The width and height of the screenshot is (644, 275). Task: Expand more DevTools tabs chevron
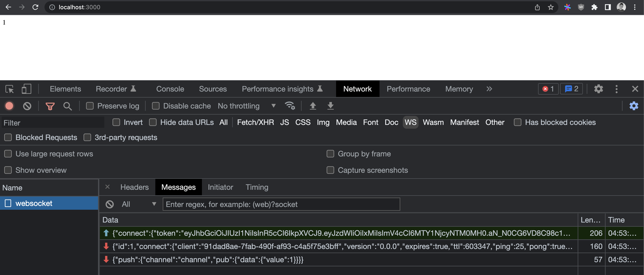pos(489,89)
